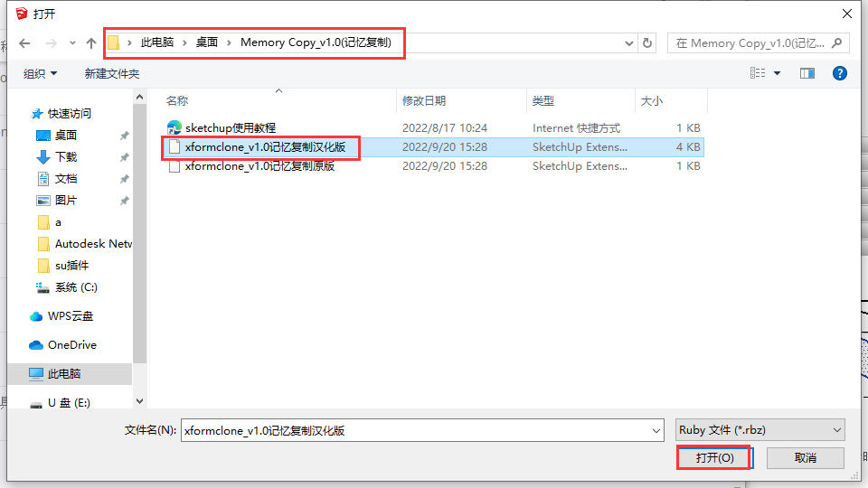Open 文档 folder in sidebar
The width and height of the screenshot is (868, 488).
pos(65,179)
